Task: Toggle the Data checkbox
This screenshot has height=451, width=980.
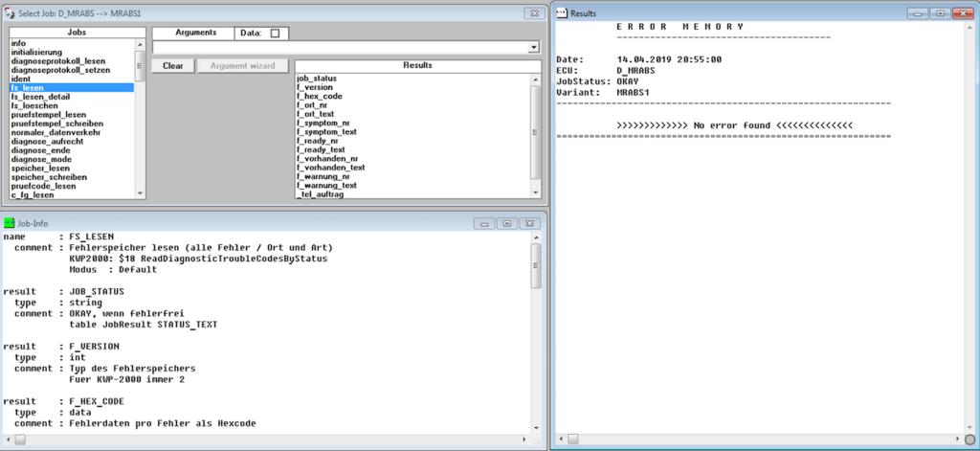Action: (276, 34)
